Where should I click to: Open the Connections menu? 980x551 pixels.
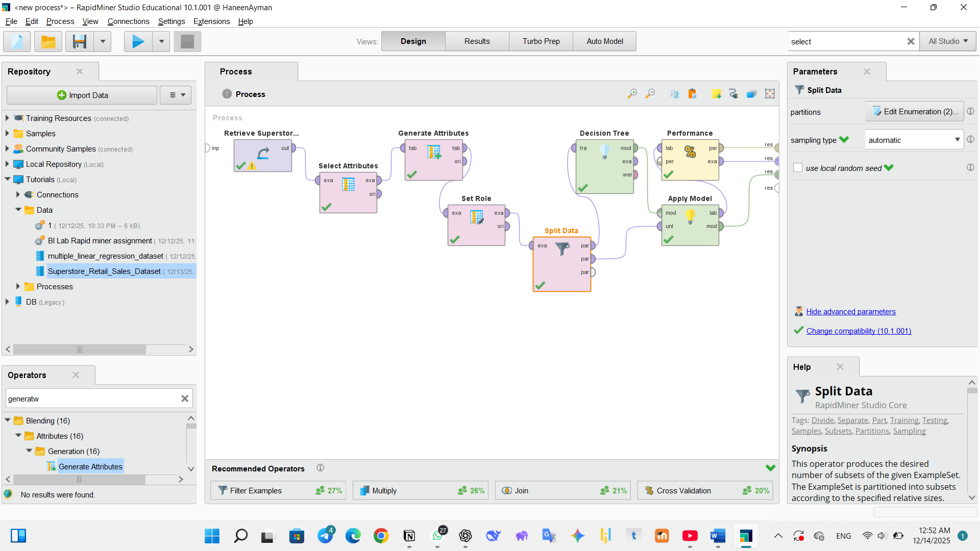coord(128,21)
